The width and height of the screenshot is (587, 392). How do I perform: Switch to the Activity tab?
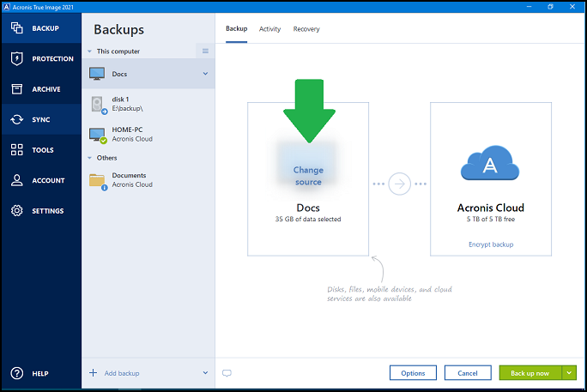[269, 29]
